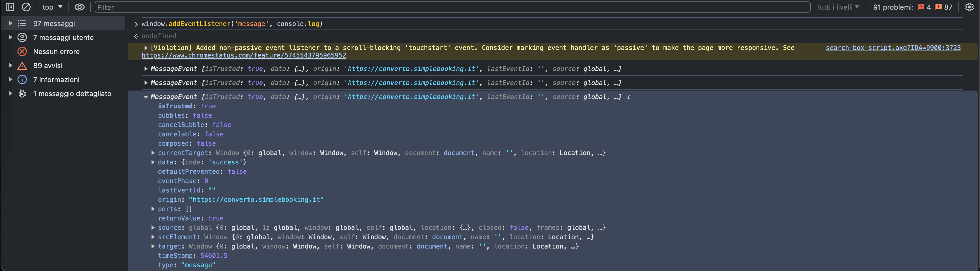
Task: Click the bug icon by messaggio dettagliato
Action: [x=22, y=93]
